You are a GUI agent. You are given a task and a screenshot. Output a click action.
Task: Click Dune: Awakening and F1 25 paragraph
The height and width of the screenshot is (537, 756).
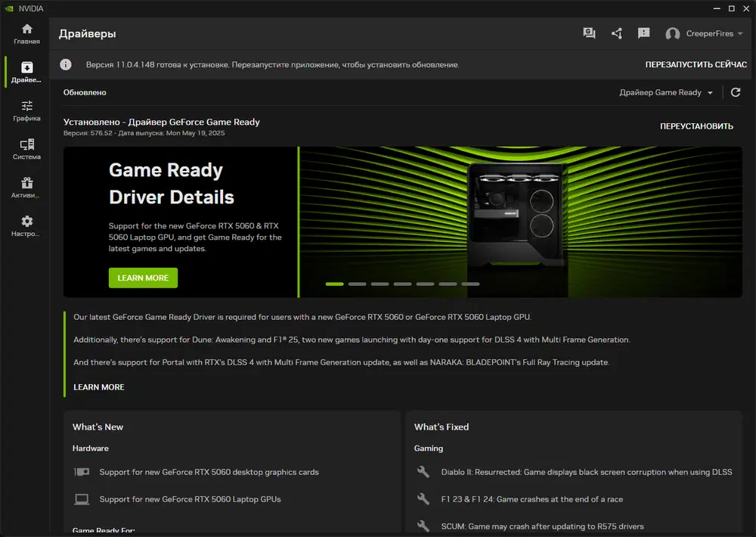click(352, 340)
